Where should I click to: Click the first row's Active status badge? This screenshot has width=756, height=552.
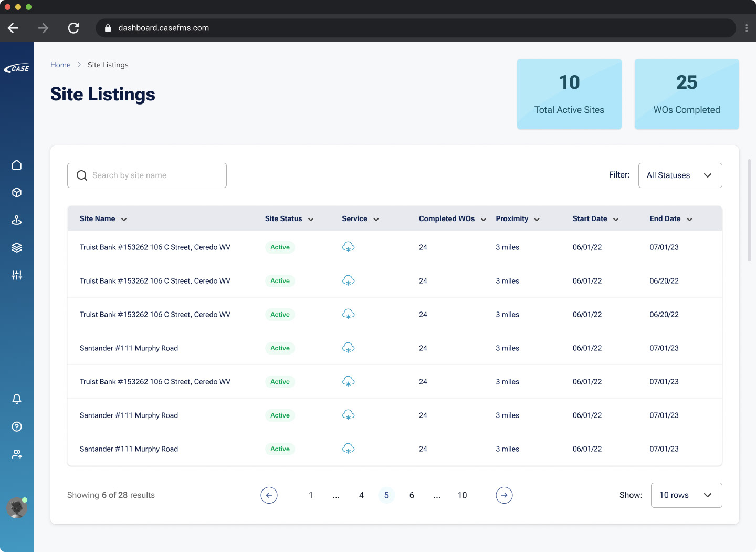(280, 247)
